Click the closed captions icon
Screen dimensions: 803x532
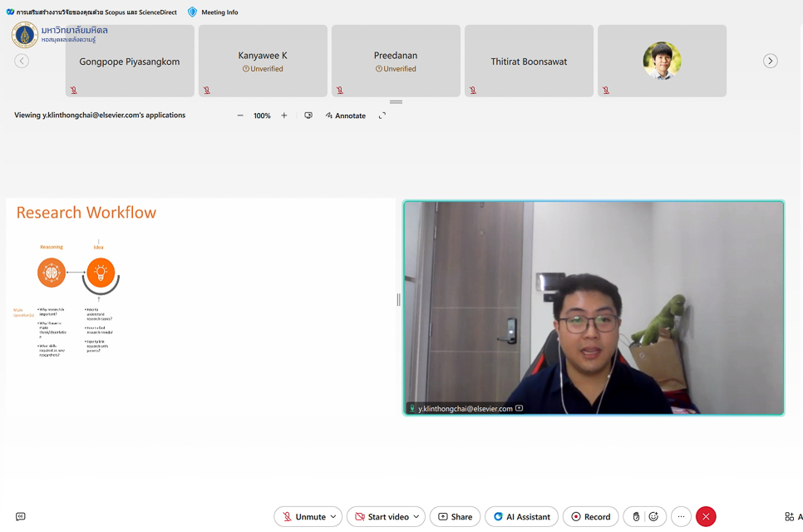point(21,516)
